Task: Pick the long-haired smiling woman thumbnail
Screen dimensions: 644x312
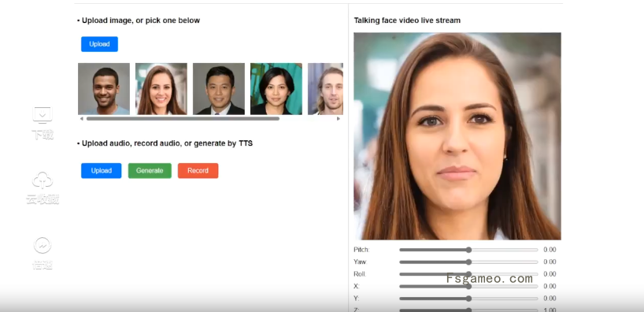Action: [161, 89]
